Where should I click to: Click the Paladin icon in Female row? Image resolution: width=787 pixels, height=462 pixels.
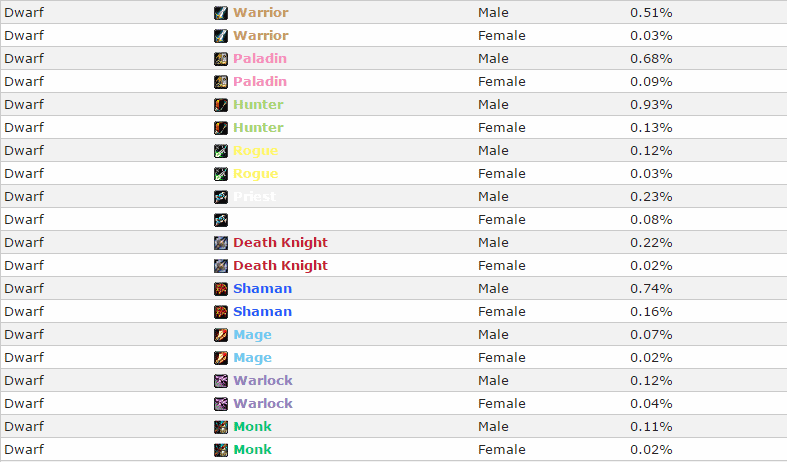[x=221, y=81]
